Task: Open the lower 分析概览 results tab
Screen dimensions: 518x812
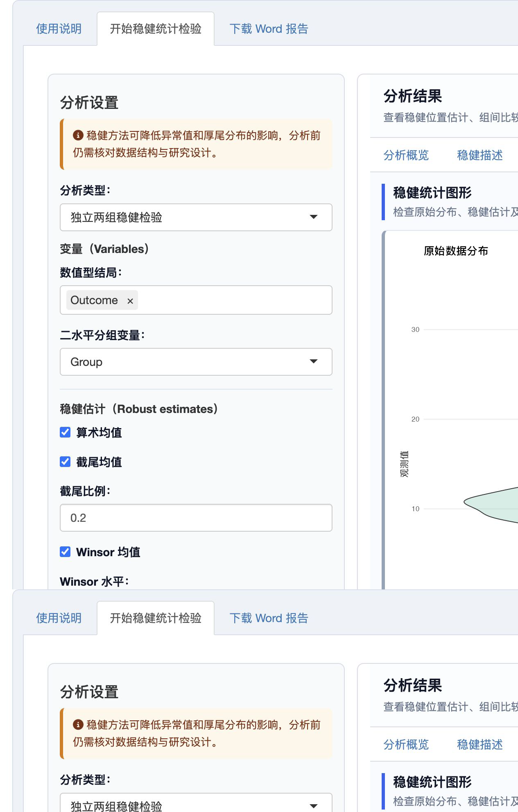Action: point(406,744)
